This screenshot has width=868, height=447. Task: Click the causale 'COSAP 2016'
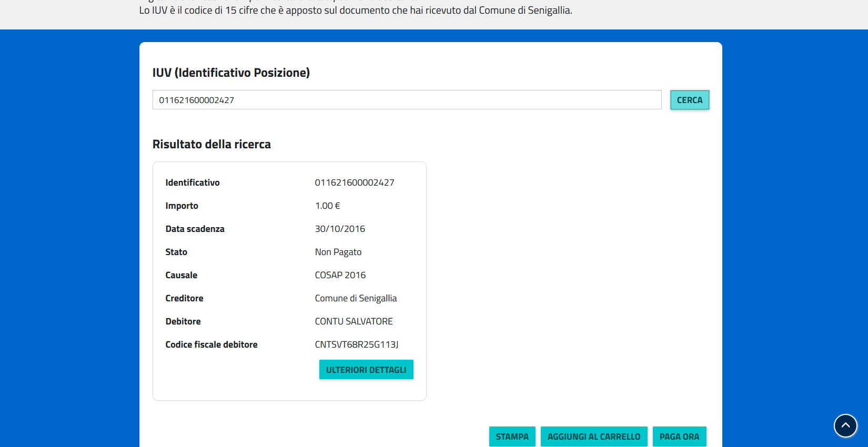coord(340,275)
